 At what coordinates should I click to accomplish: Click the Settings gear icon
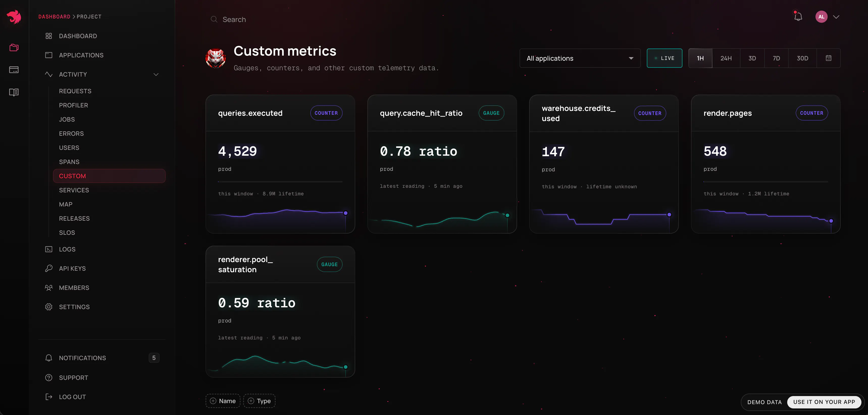(49, 307)
